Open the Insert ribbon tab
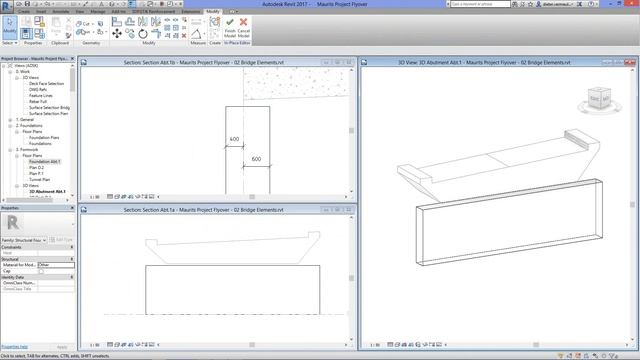 tap(41, 11)
